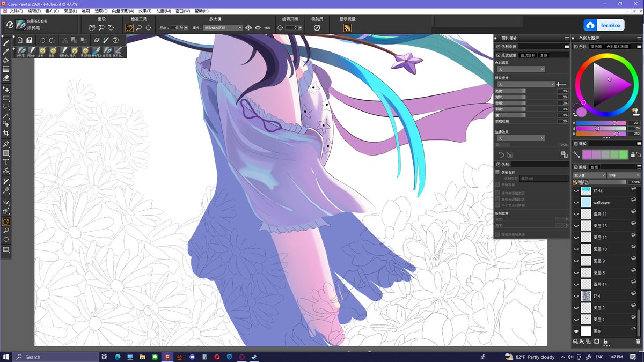The height and width of the screenshot is (362, 644).
Task: Click the Help question mark icon
Action: (115, 40)
